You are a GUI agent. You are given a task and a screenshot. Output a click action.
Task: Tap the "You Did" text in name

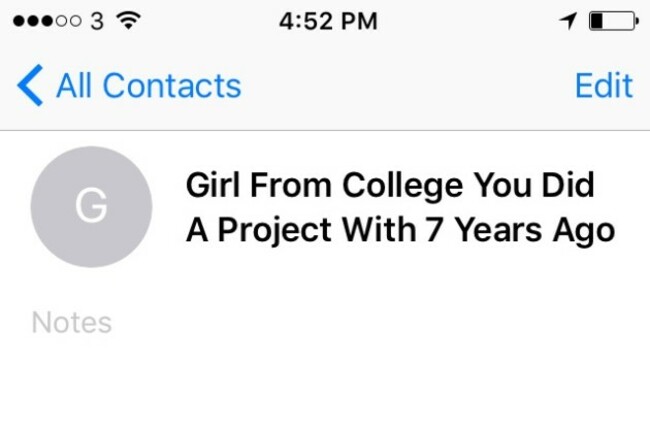tap(534, 185)
